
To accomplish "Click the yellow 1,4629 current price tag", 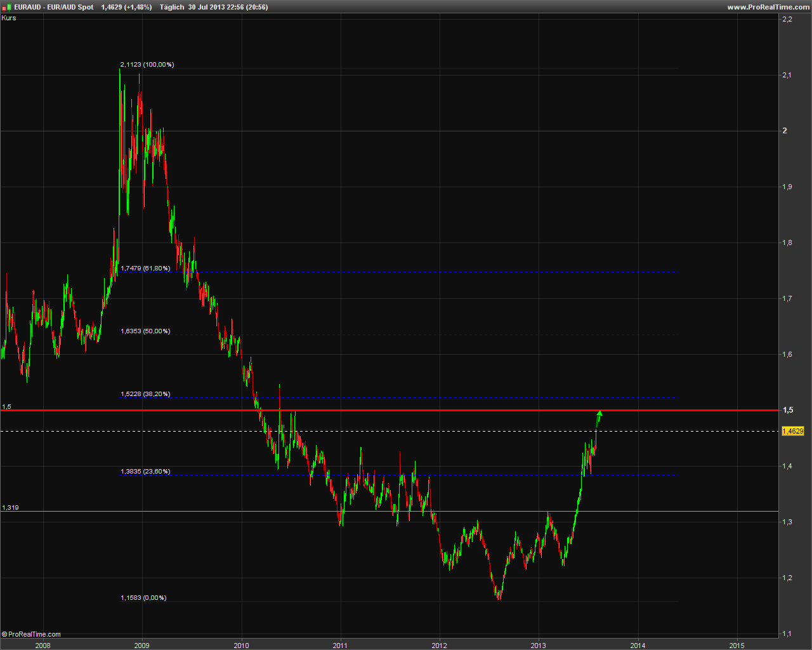I will (793, 431).
